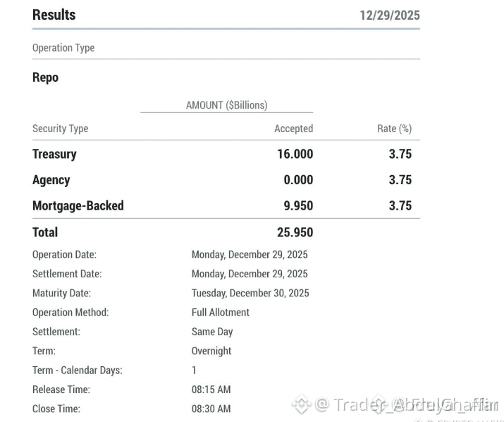
Task: Click the Binance logo watermark icon
Action: point(301,404)
